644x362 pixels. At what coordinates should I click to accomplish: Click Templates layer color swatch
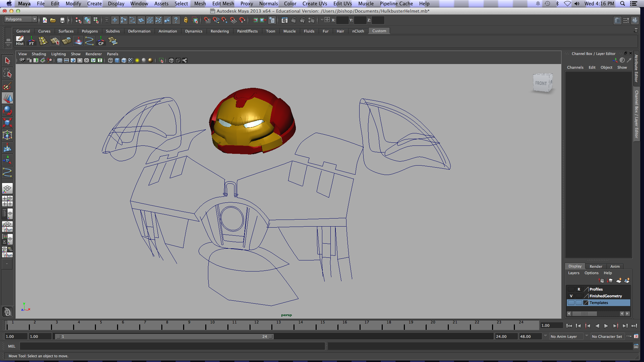[586, 303]
